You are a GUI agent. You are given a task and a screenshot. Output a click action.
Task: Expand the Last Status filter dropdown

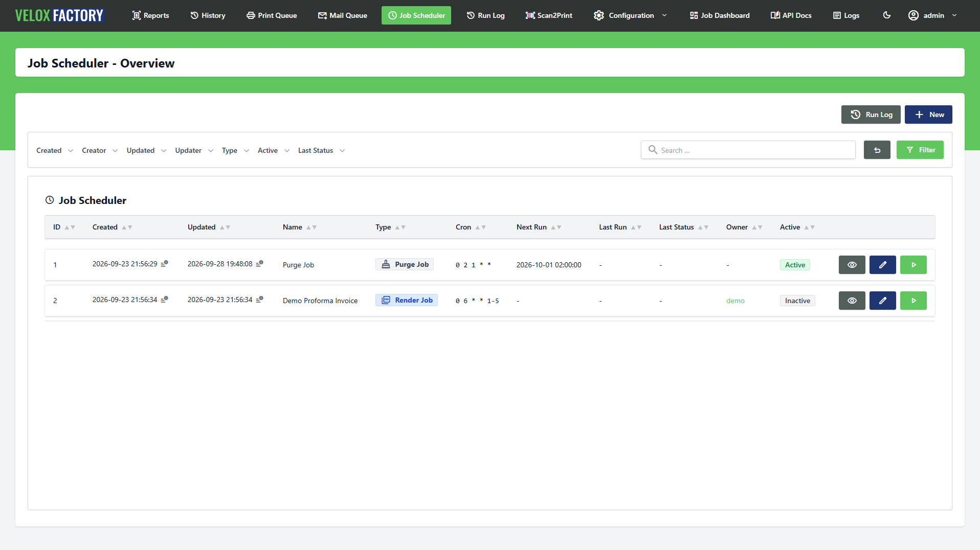(321, 150)
